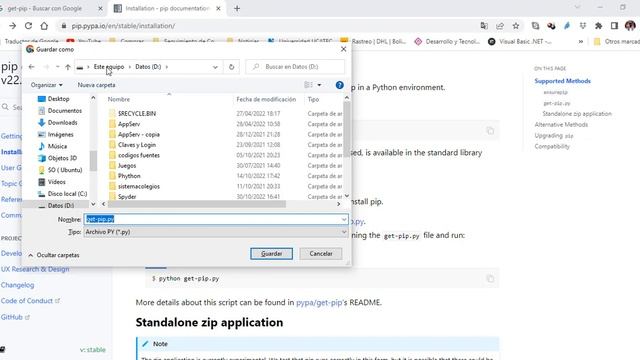Click the Guardar button
This screenshot has height=360, width=640.
[271, 253]
